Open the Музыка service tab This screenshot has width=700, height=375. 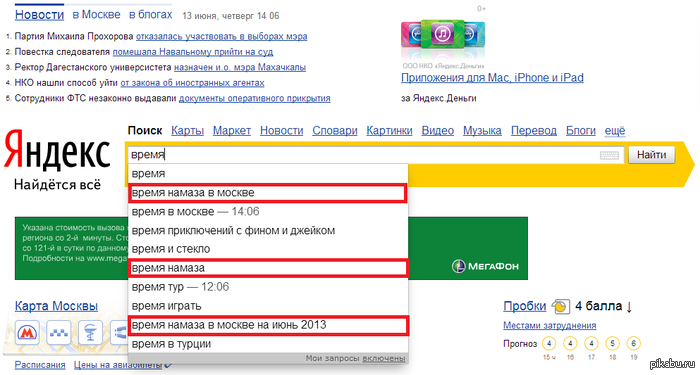pos(482,131)
